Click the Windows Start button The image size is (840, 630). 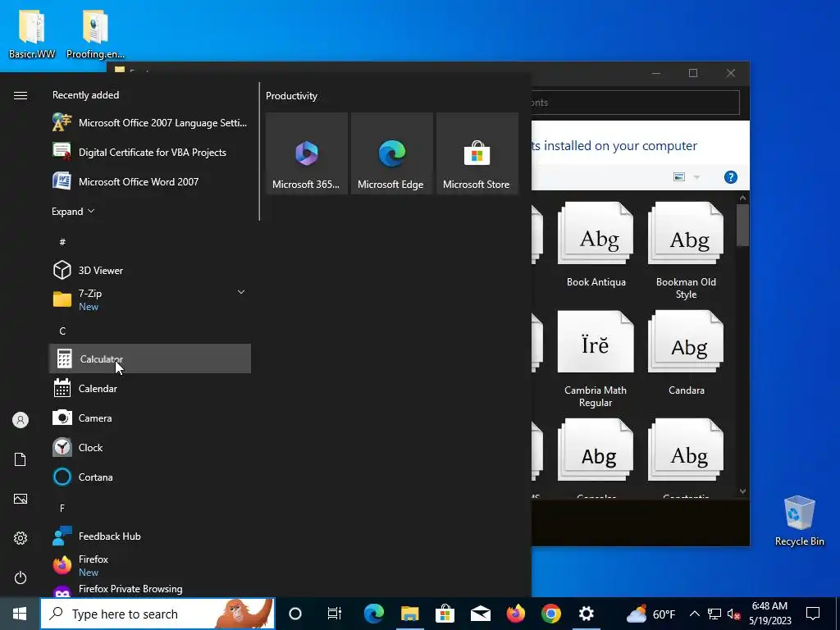coord(20,614)
